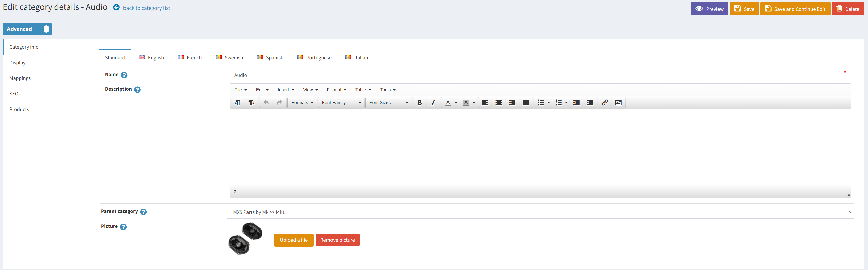Screen dimensions: 868x270
Task: Open text color picker arrow
Action: [456, 103]
